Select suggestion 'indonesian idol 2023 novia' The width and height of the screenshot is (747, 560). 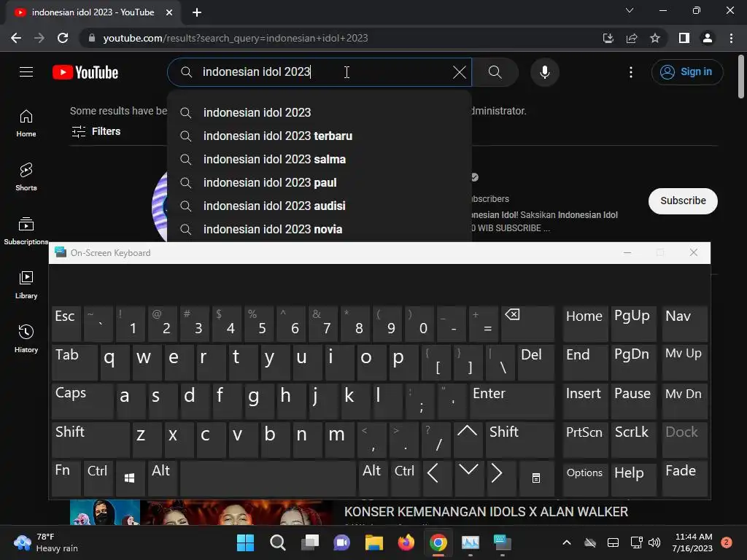pos(320,230)
